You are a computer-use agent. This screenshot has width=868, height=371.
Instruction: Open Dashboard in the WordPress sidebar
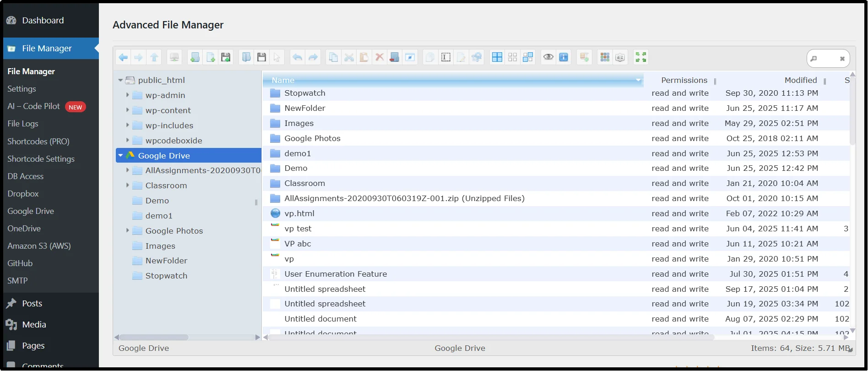(43, 20)
